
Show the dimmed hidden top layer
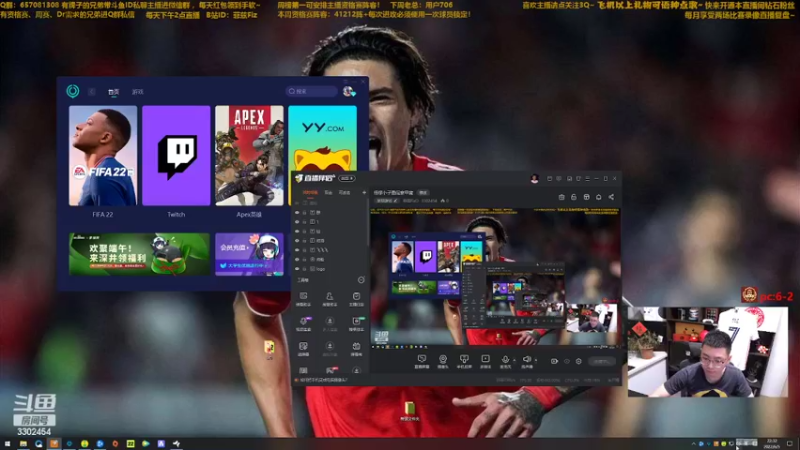point(297,203)
